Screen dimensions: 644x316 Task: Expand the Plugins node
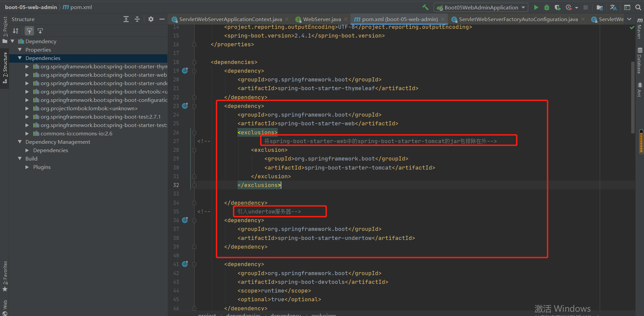pyautogui.click(x=27, y=167)
